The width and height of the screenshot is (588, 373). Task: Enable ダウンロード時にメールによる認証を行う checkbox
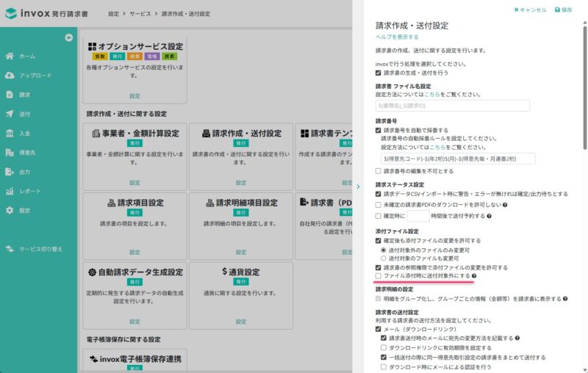pos(383,367)
